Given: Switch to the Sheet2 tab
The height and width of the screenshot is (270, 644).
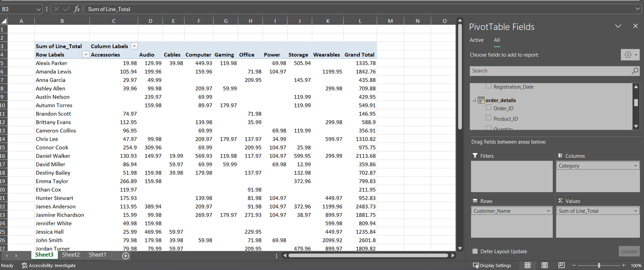Looking at the screenshot, I should coord(71,255).
